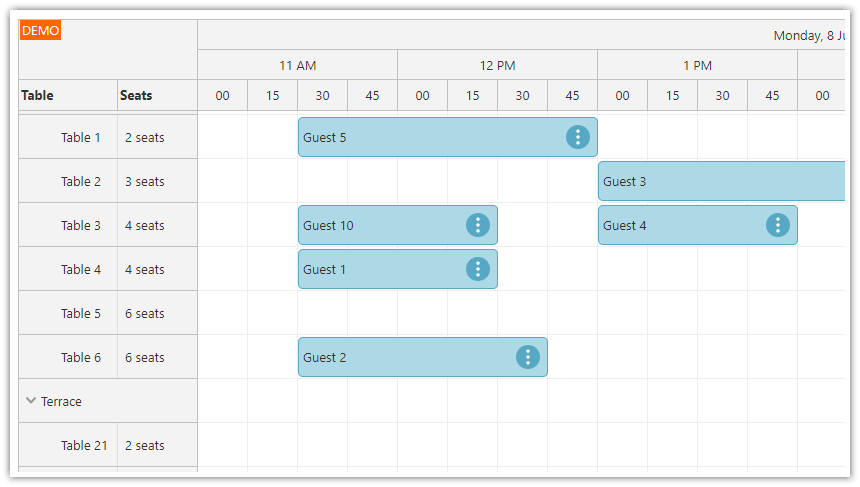Screen dimensions: 860x487
Task: Select the Table 2 row header
Action: 81,181
